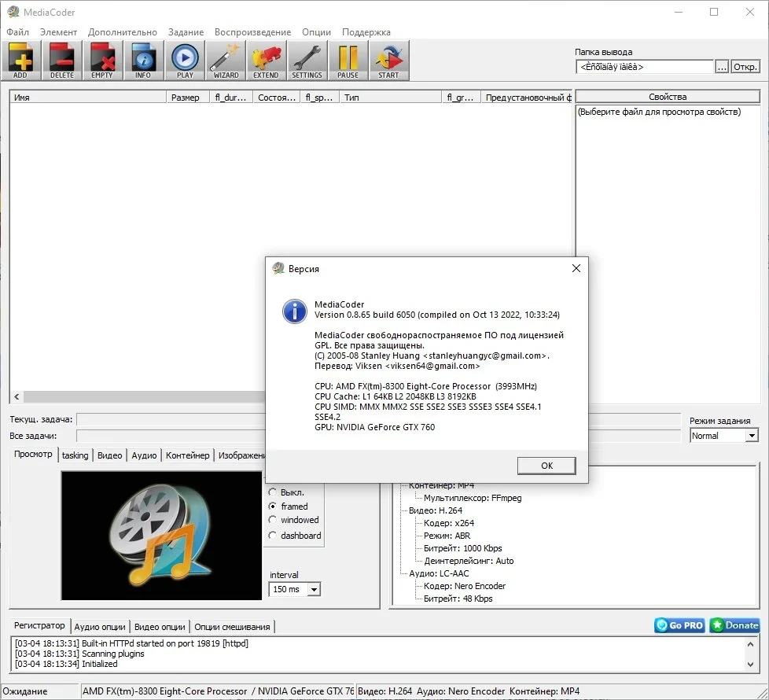
Task: Open the SETTINGS wrench icon
Action: (307, 61)
